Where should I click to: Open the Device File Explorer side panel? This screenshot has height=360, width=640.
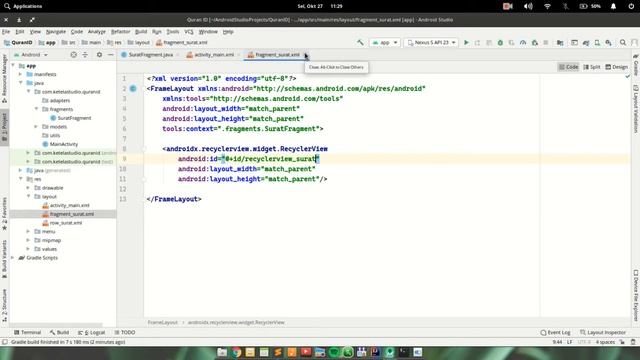tap(636, 296)
